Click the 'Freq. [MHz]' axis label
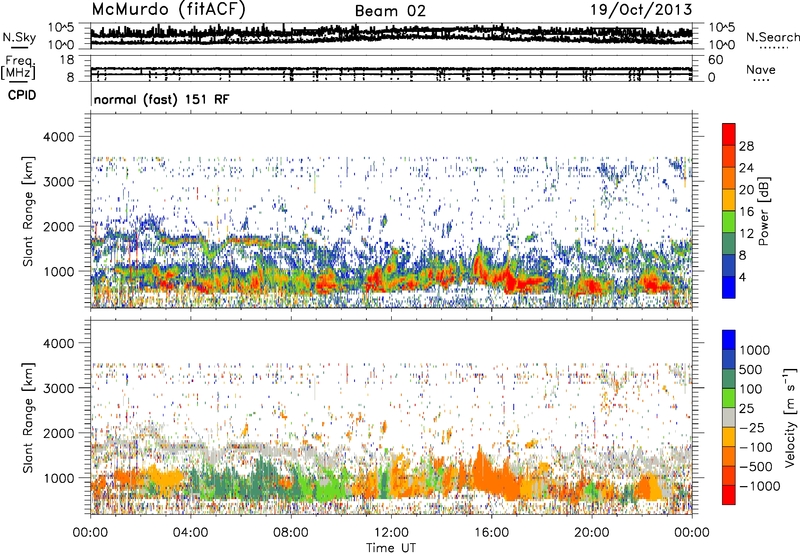Viewport: 800px width, 554px height. click(18, 67)
